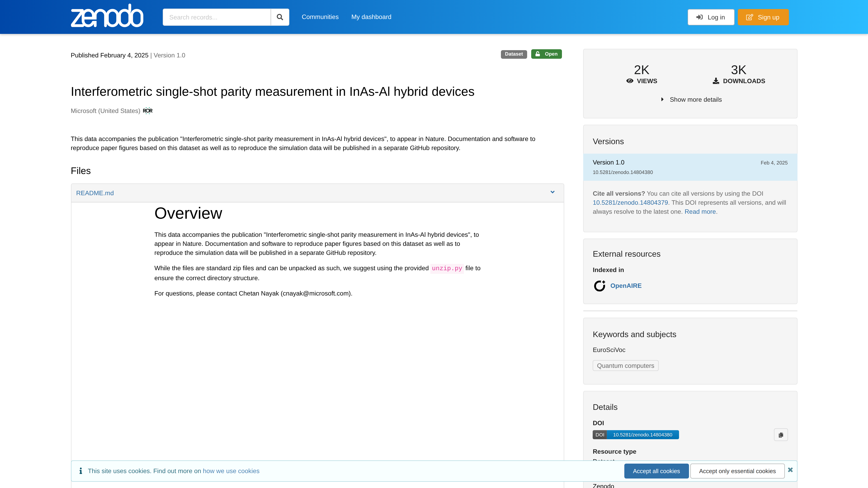Open the Communities menu item
The image size is (868, 488).
[320, 17]
